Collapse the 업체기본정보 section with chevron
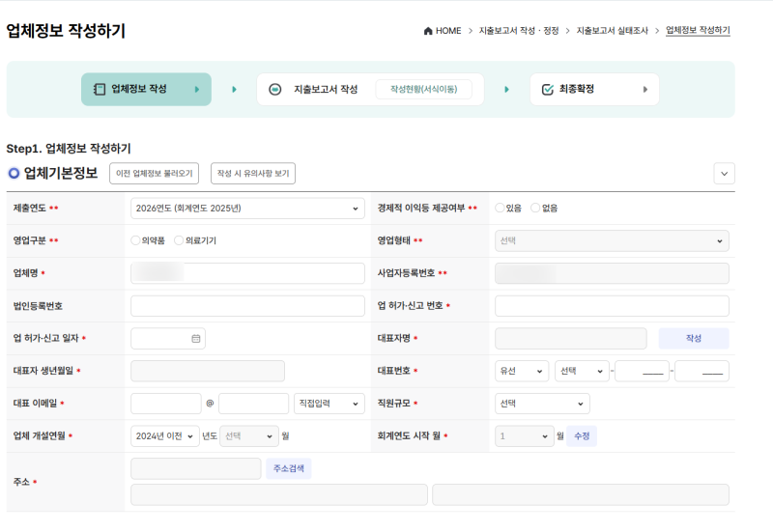The width and height of the screenshot is (773, 532). [x=724, y=174]
